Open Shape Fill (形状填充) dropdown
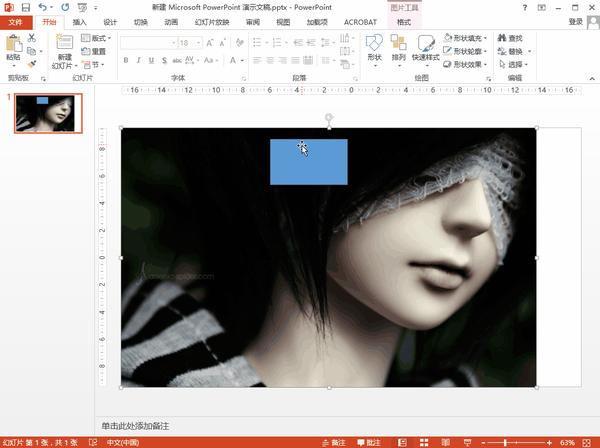The image size is (600, 448). 465,38
